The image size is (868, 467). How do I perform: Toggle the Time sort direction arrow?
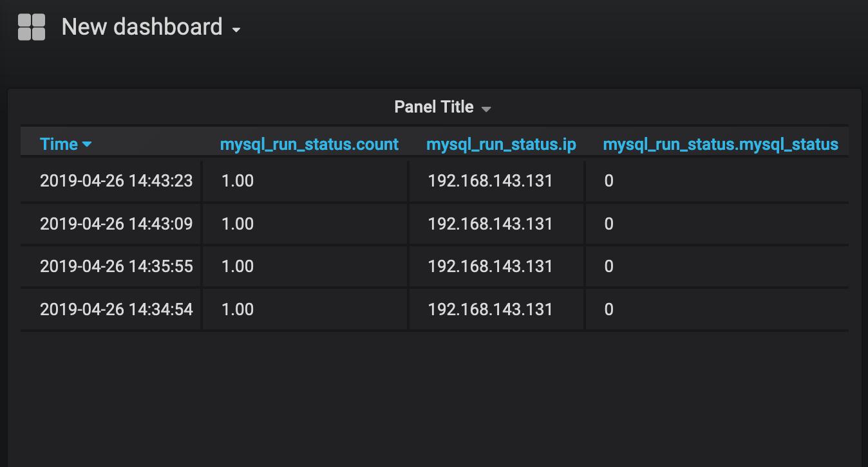click(87, 144)
